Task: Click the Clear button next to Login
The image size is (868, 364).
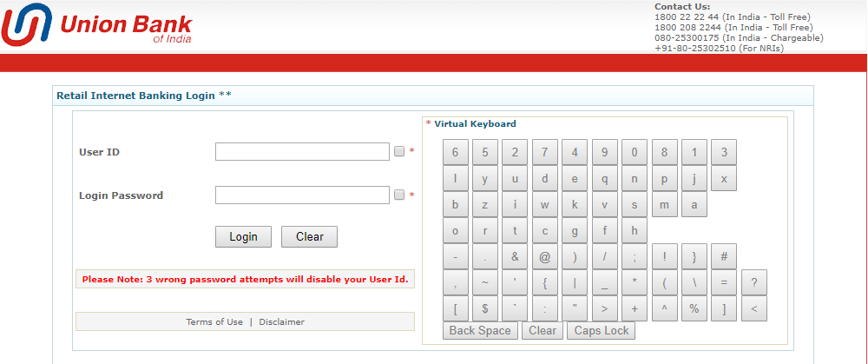Action: click(x=310, y=236)
